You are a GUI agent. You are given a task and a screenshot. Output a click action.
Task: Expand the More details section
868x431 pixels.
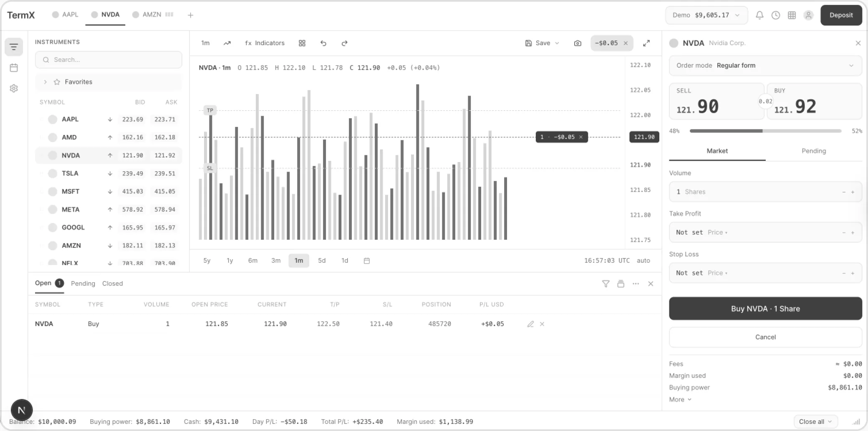(x=680, y=400)
